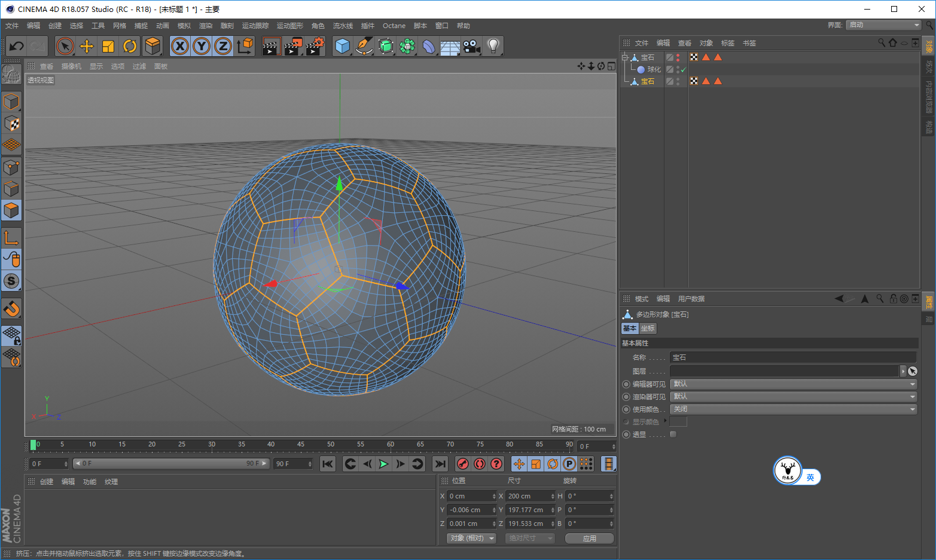Enable the Axis tool
Screen dimensions: 936x560
[x=11, y=238]
